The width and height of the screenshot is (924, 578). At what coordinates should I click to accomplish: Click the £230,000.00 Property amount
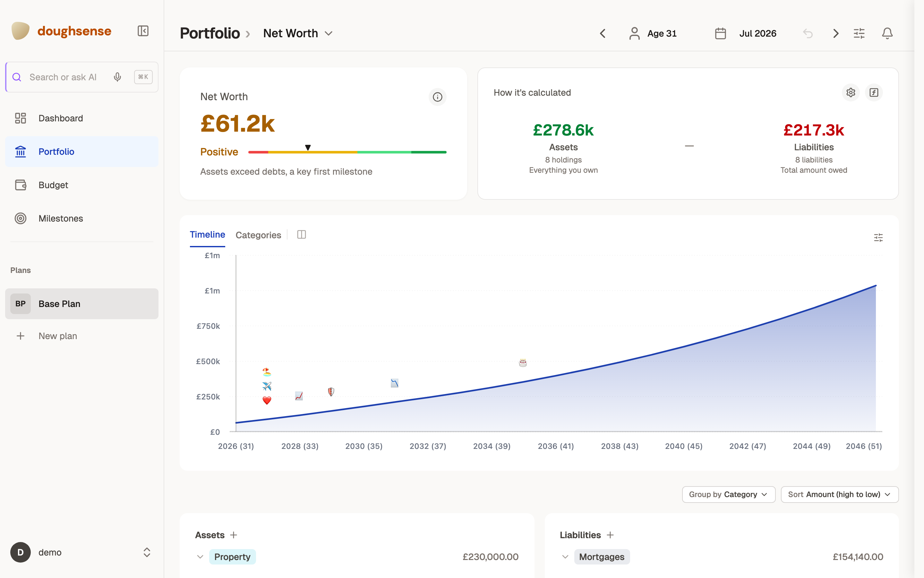coord(490,557)
